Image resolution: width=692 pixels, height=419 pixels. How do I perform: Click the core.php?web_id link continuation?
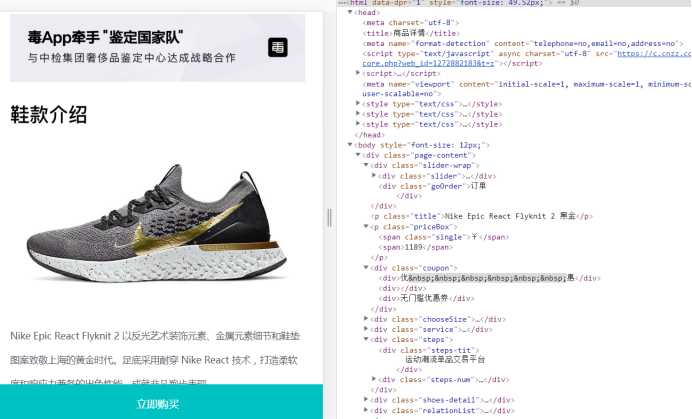click(428, 64)
